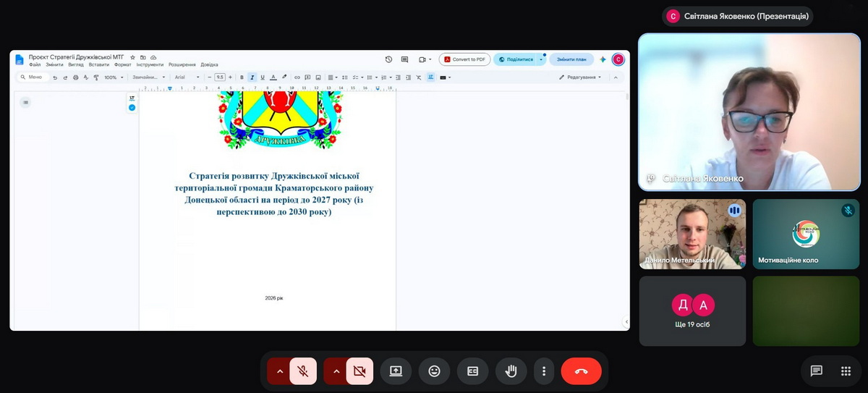Expand audio settings arrow beside microphone
Screen dimensions: 868x393
coord(279,371)
